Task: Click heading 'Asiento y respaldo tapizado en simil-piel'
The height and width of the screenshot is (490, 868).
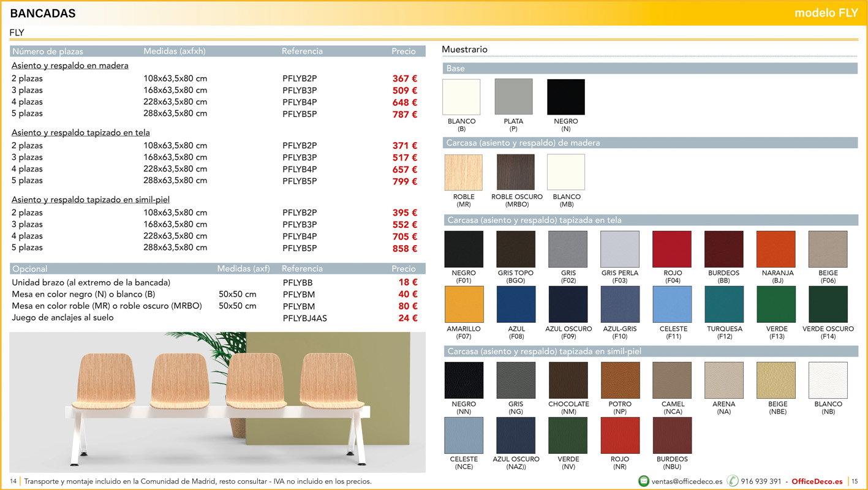Action: (x=90, y=200)
